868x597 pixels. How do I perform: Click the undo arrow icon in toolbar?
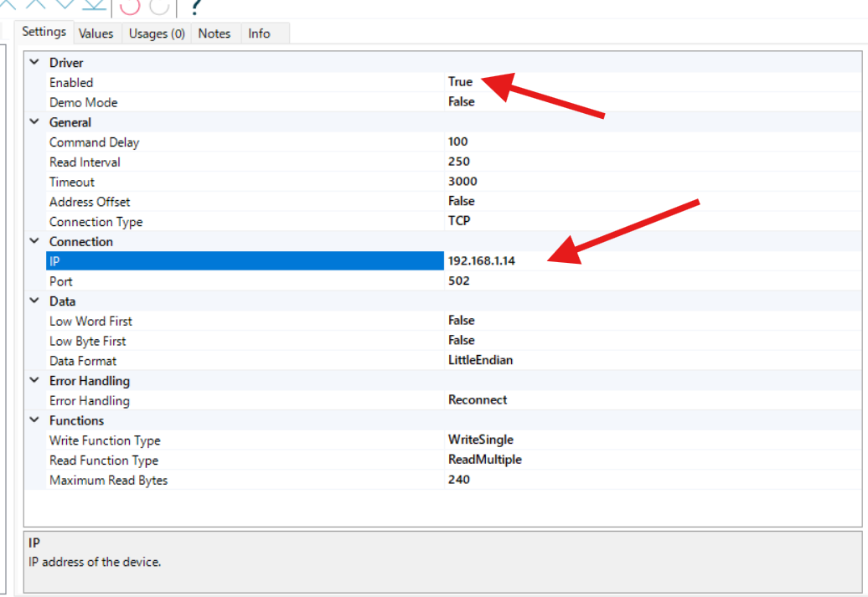(130, 7)
